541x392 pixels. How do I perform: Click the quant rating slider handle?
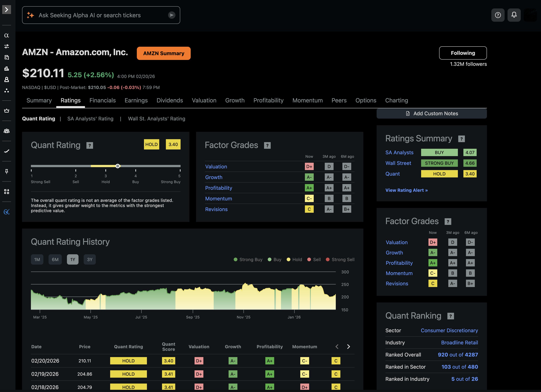click(118, 166)
